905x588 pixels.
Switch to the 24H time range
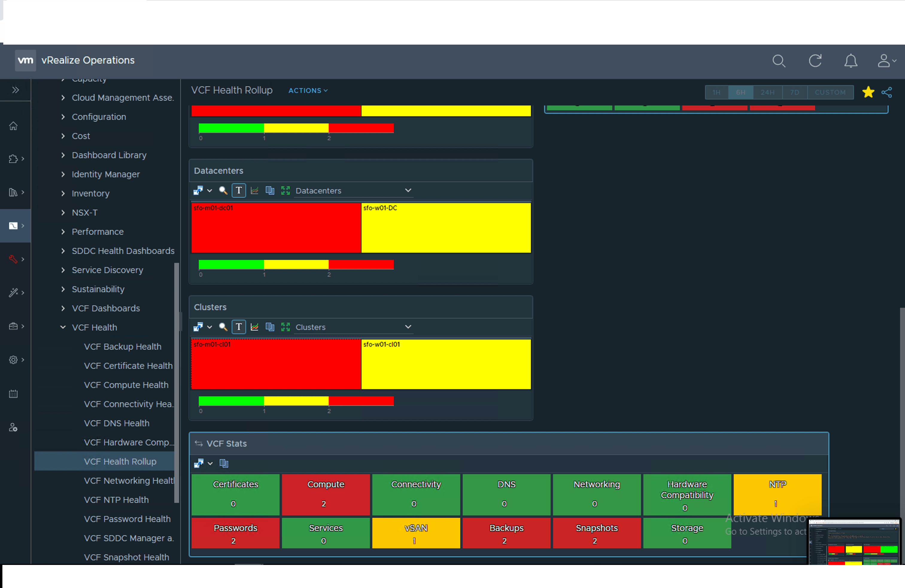(768, 92)
